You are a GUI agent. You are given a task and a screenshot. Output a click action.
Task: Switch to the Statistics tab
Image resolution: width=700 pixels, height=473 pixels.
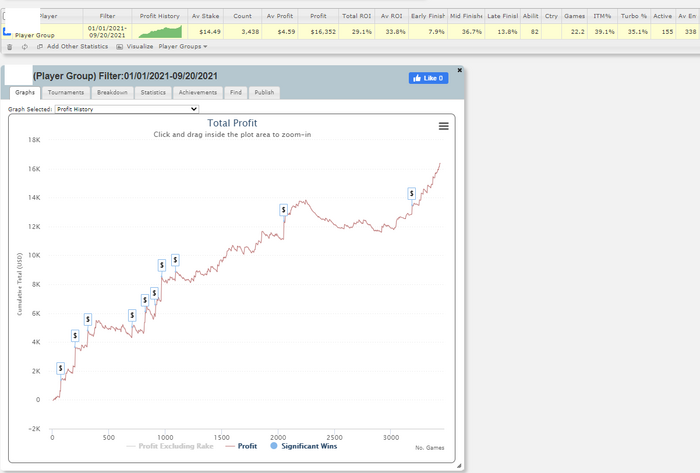click(x=153, y=92)
